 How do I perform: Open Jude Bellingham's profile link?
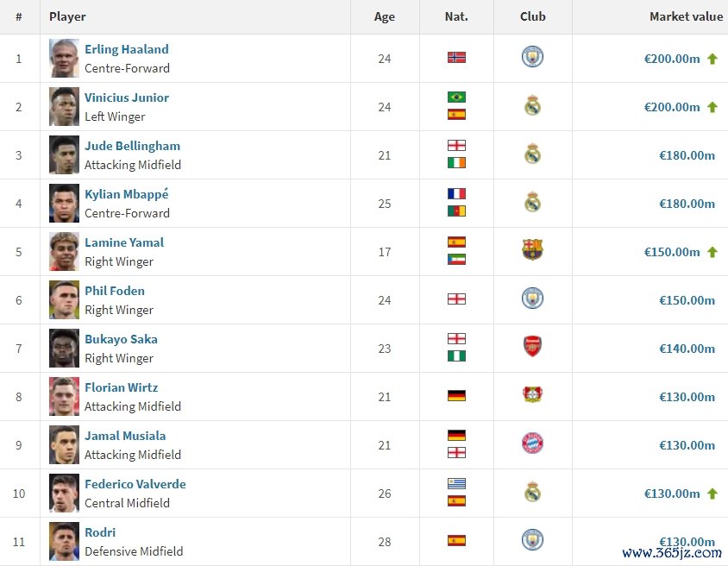point(132,146)
